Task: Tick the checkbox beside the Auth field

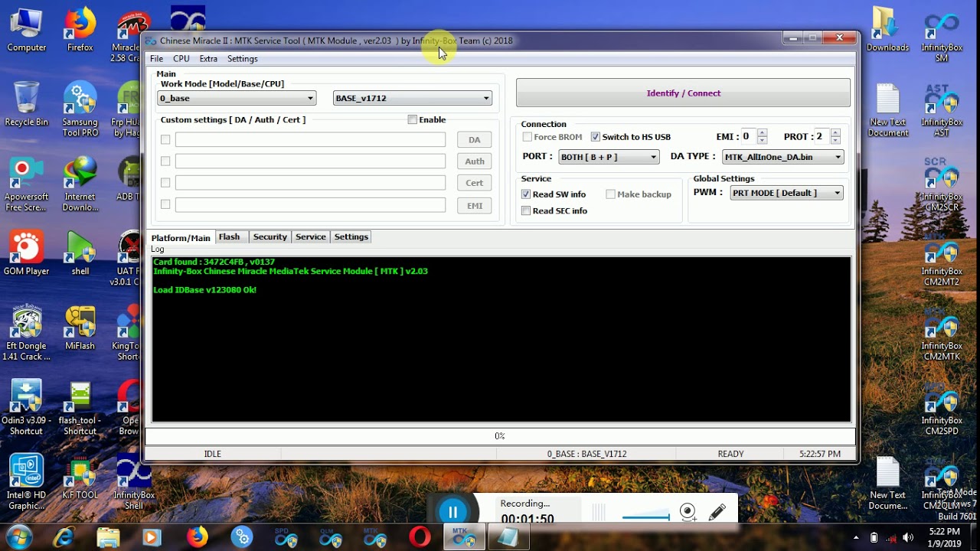Action: point(165,161)
